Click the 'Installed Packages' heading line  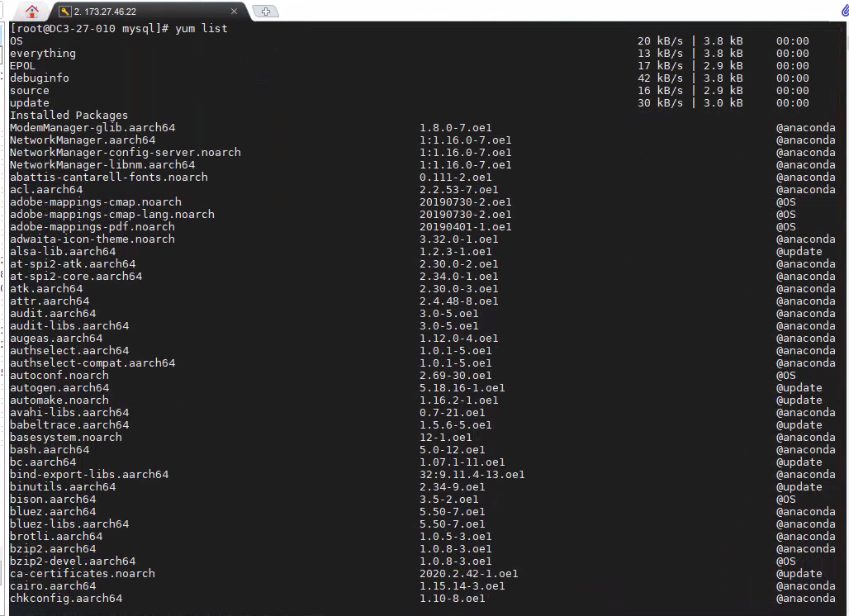point(69,116)
